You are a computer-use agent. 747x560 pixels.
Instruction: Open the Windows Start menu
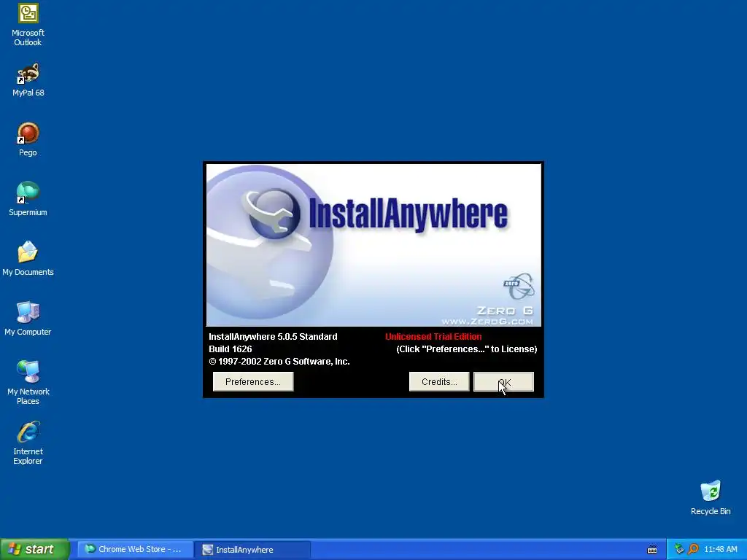pyautogui.click(x=35, y=550)
